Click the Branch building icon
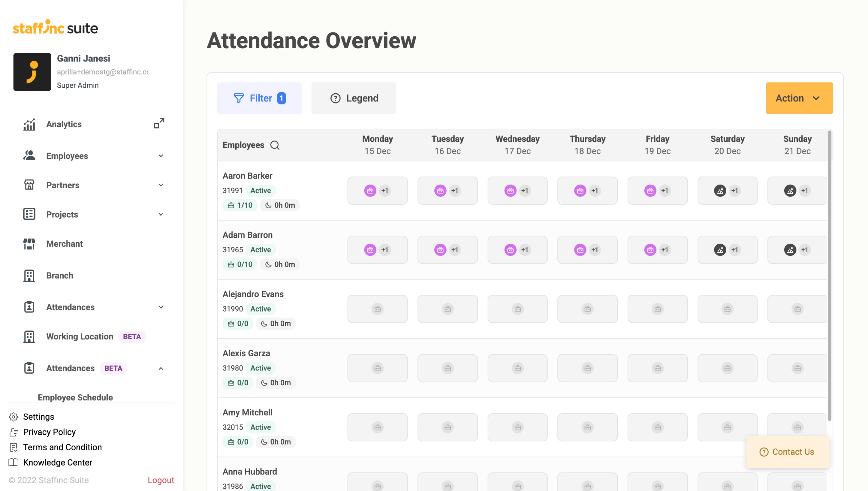Image resolution: width=868 pixels, height=491 pixels. click(29, 276)
